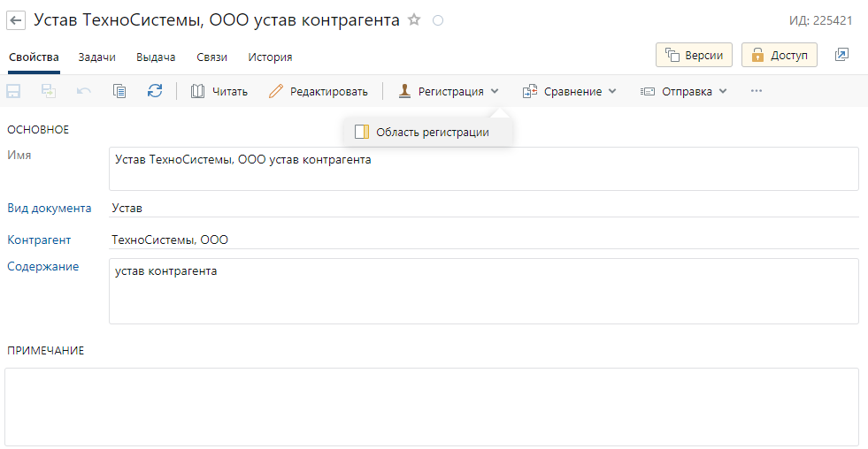Click the status circle next to the title
The width and height of the screenshot is (868, 449).
tap(438, 21)
